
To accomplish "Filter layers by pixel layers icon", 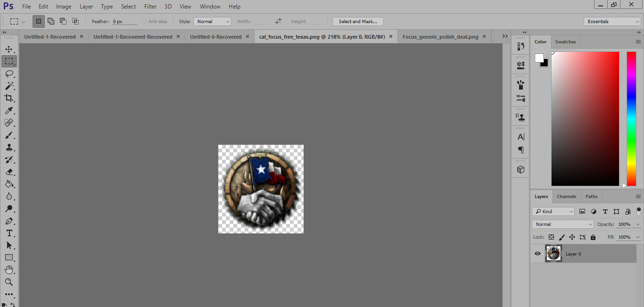I will point(582,211).
